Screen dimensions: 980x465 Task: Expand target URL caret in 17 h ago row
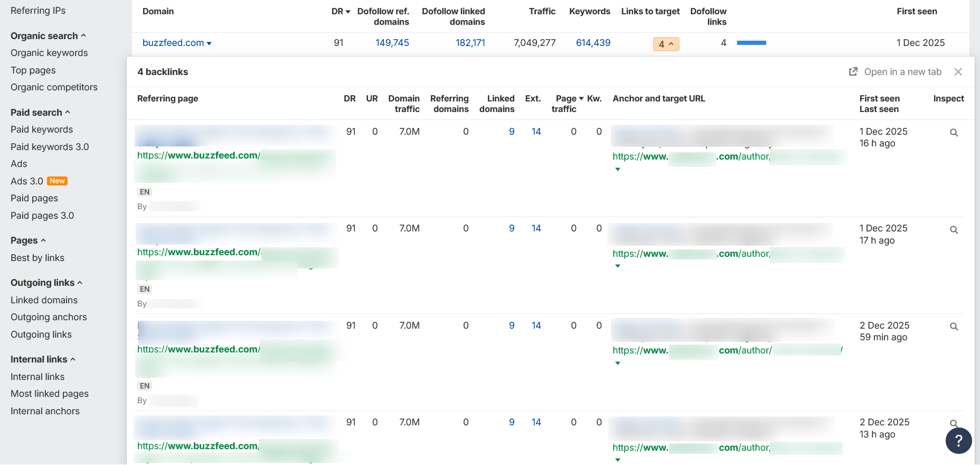[x=618, y=266]
